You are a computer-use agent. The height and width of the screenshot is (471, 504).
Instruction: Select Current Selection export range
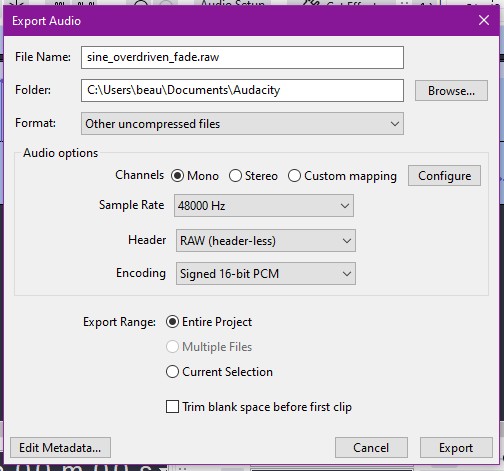click(x=219, y=372)
